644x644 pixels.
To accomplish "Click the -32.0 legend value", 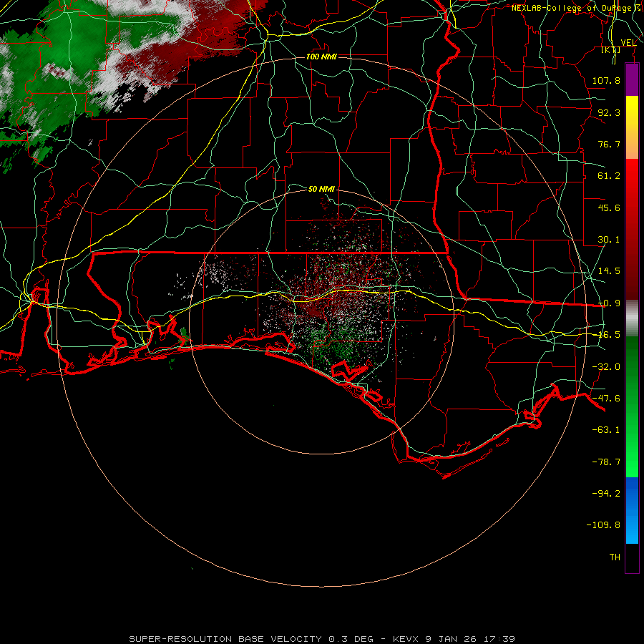I will (606, 367).
